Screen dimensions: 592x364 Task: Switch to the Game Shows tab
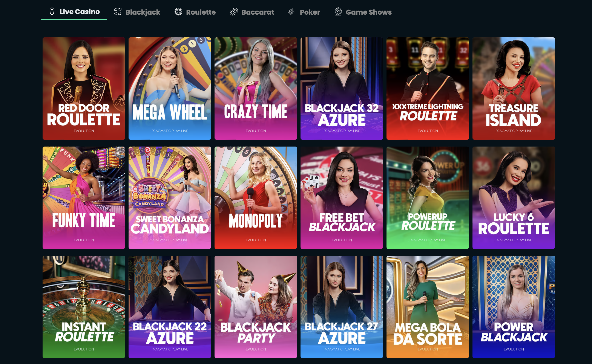[363, 12]
